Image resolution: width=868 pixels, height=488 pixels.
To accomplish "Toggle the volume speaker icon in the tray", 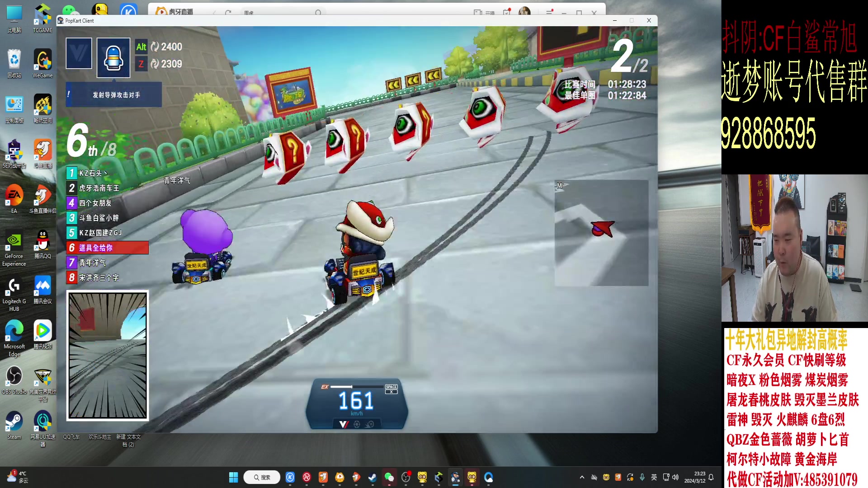I will [x=675, y=477].
